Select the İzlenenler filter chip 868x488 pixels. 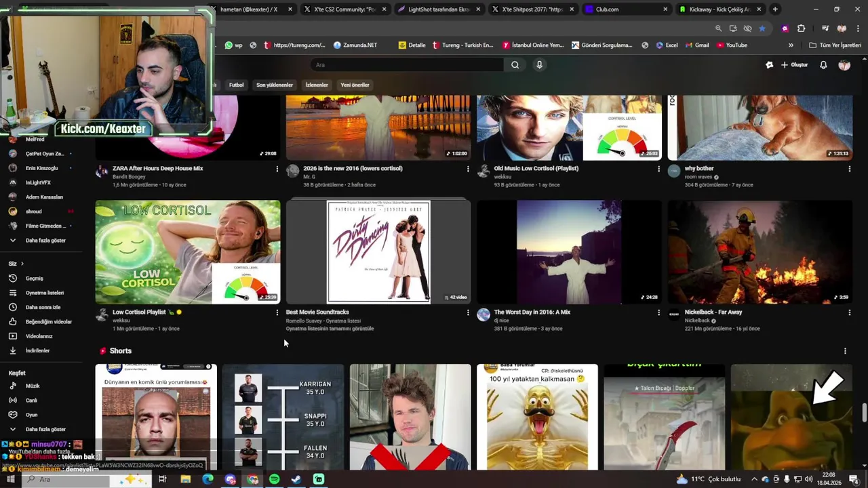[x=317, y=85]
